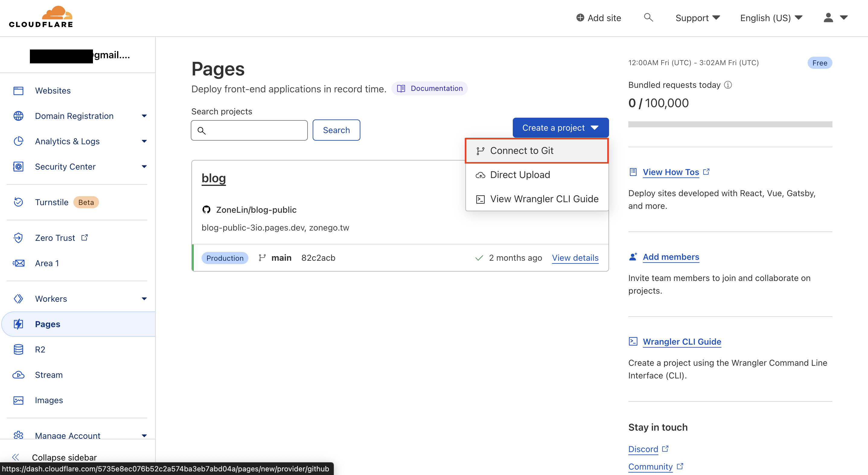The image size is (868, 475).
Task: Click the Beta badge beside Turnstile
Action: click(86, 202)
